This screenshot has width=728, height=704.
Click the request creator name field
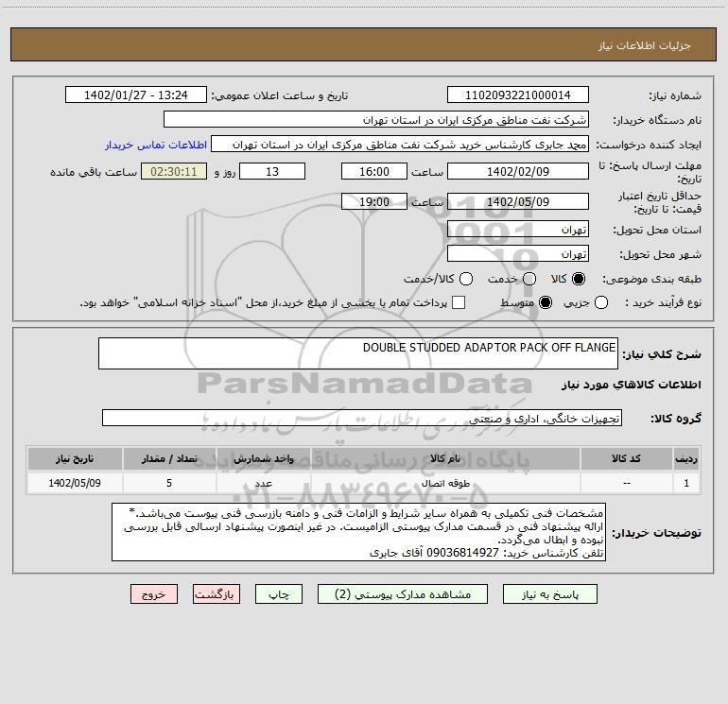pos(400,145)
